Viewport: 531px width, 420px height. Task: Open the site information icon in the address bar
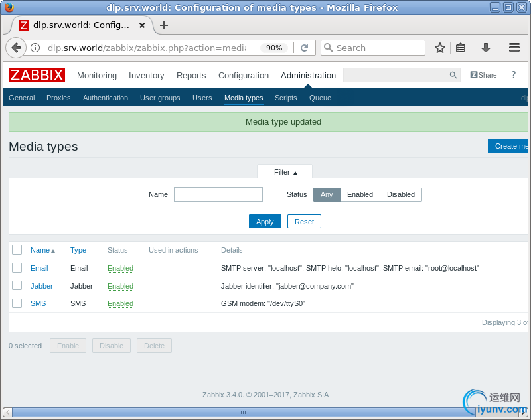click(x=35, y=48)
